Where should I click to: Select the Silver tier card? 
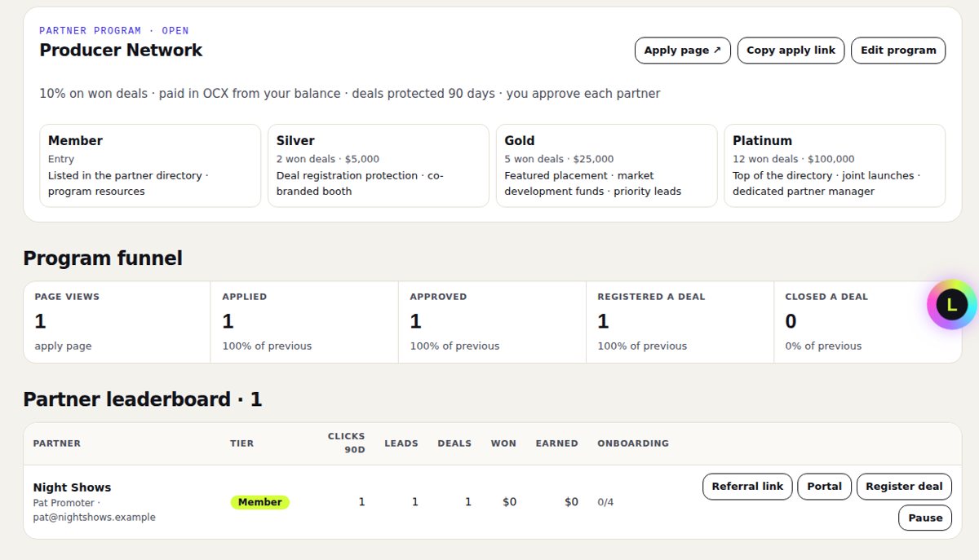click(x=379, y=165)
